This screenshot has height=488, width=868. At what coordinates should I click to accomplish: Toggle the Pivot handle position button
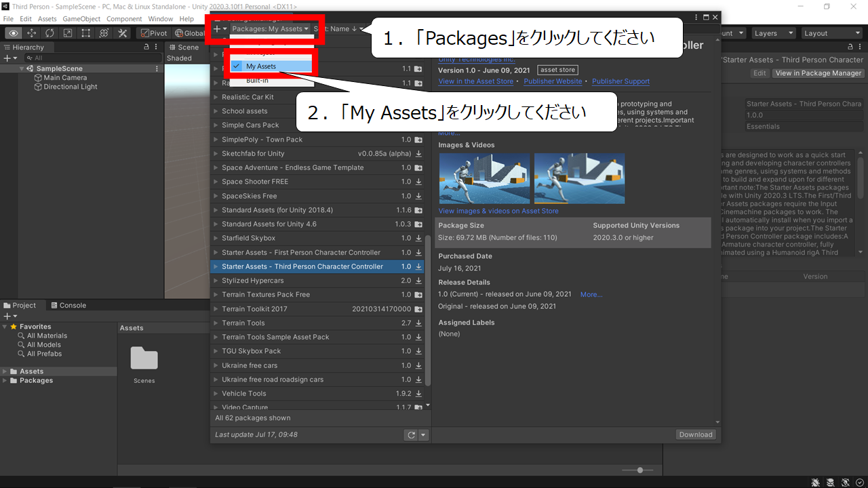[154, 33]
